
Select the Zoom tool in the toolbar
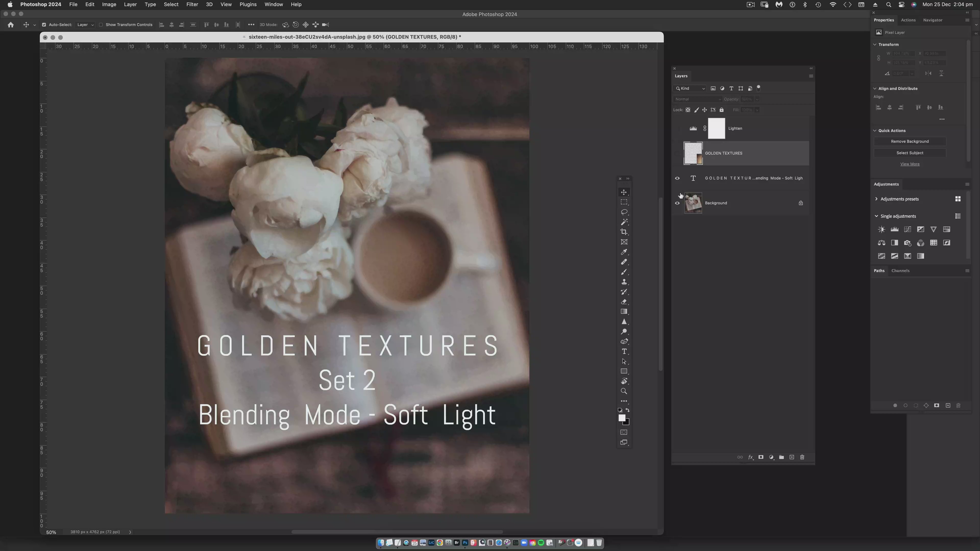pos(624,391)
